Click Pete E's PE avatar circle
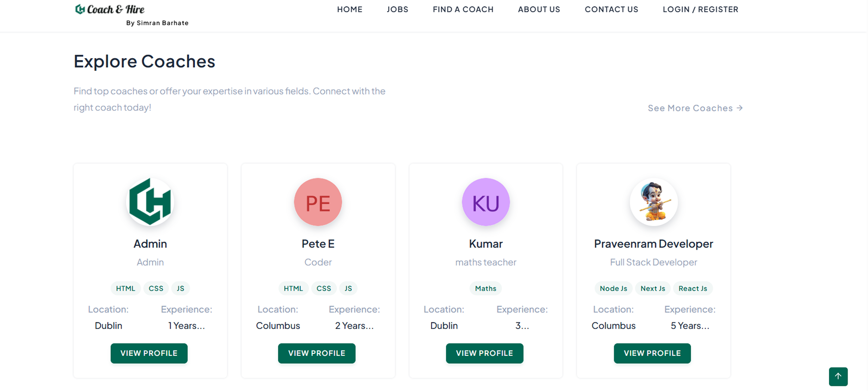This screenshot has height=391, width=868. click(x=318, y=202)
